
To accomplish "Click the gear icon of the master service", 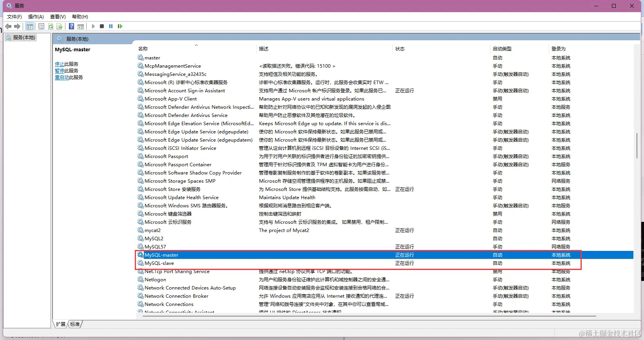I will (x=141, y=58).
